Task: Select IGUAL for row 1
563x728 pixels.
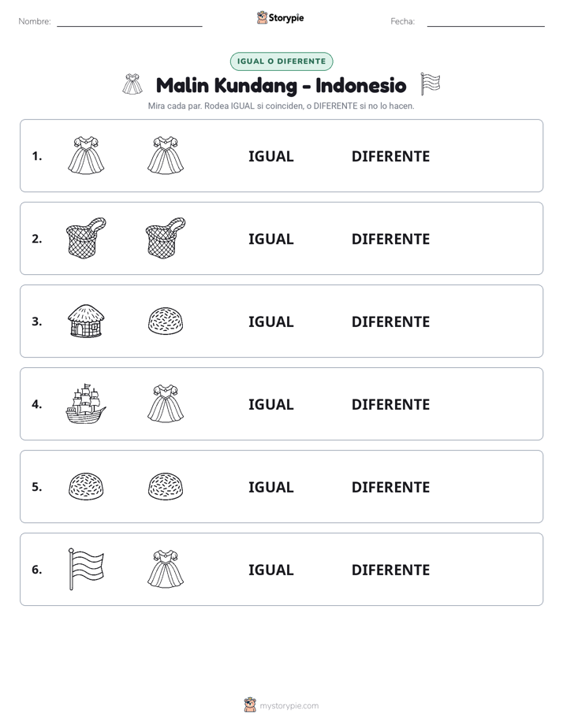Action: [x=270, y=157]
